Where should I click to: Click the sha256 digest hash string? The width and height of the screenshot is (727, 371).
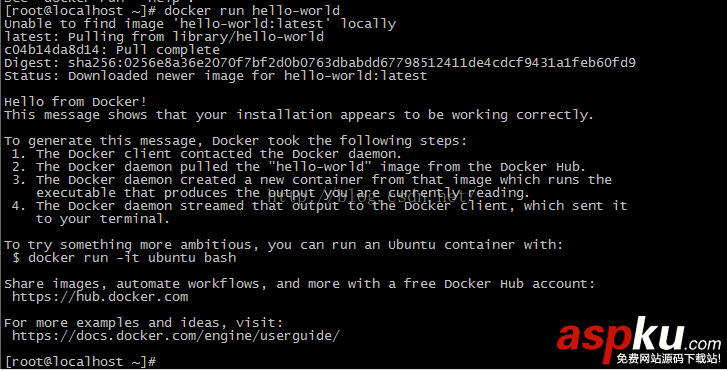[352, 63]
